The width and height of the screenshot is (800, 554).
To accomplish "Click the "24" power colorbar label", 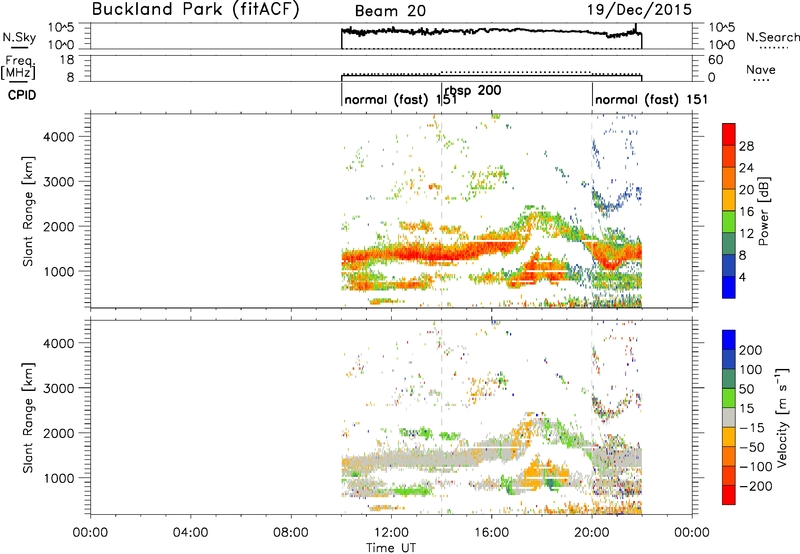I will (746, 168).
